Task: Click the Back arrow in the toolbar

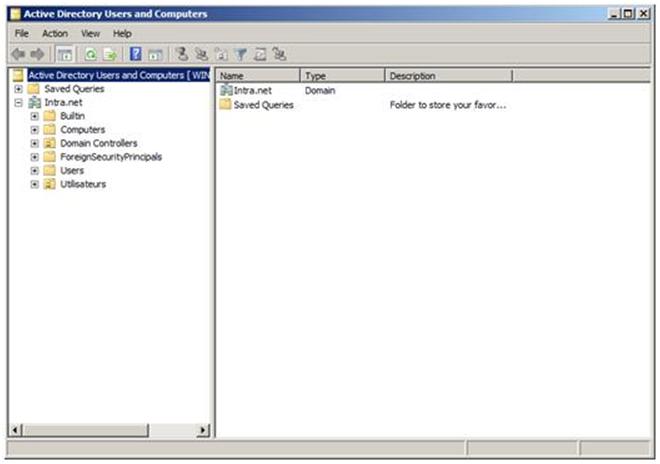Action: click(x=18, y=54)
